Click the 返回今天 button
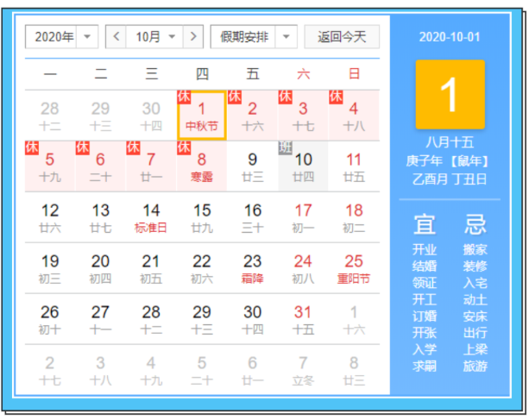The image size is (529, 420). 342,36
